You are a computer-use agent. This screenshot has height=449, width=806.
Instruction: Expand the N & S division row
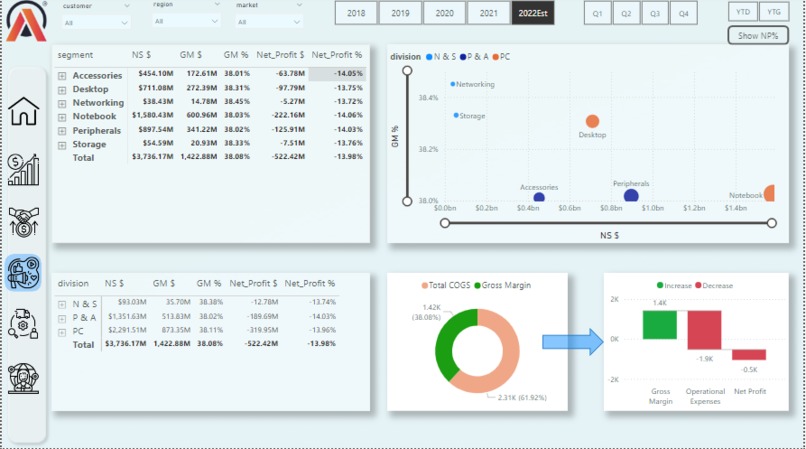[x=62, y=304]
